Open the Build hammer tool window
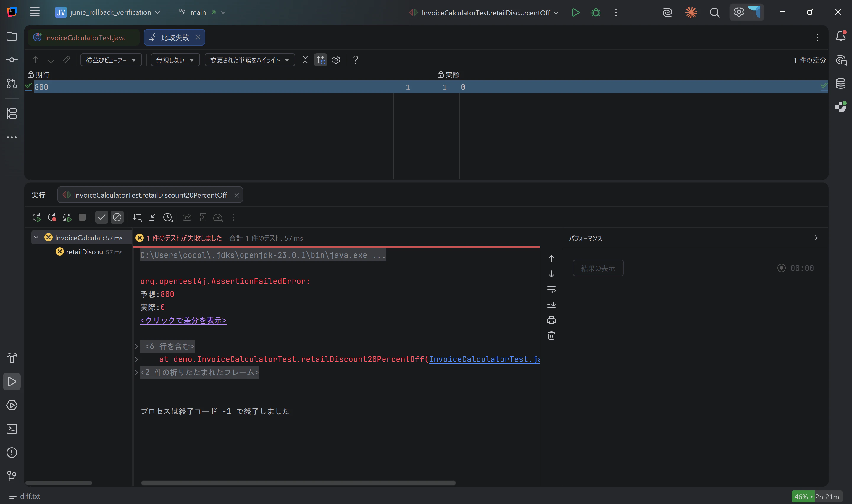The image size is (852, 504). pos(12,358)
